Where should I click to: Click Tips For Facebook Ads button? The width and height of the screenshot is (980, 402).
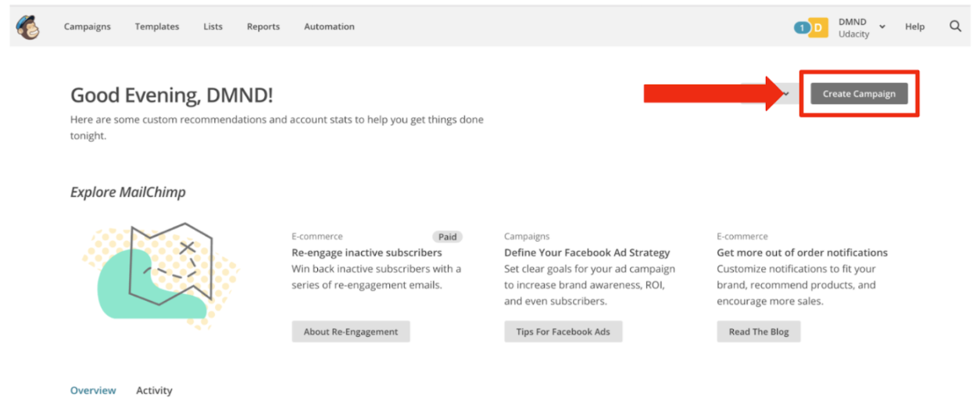click(563, 332)
